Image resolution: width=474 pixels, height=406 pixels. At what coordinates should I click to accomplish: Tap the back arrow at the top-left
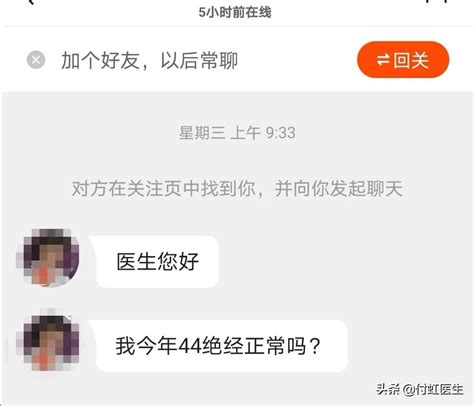pos(31,2)
